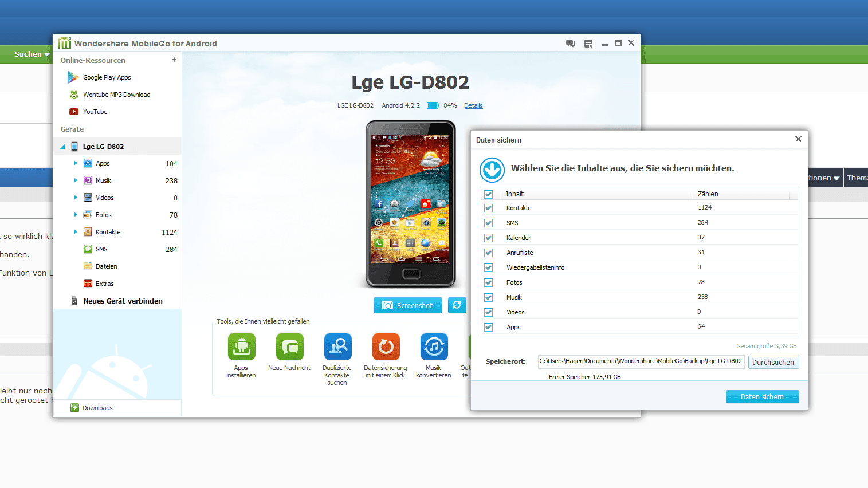Select Fotos category in device tree

point(103,215)
